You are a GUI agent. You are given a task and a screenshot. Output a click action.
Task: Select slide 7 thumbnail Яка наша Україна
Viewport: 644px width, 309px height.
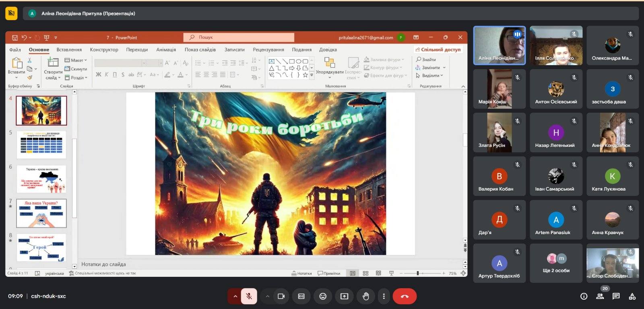pyautogui.click(x=41, y=213)
